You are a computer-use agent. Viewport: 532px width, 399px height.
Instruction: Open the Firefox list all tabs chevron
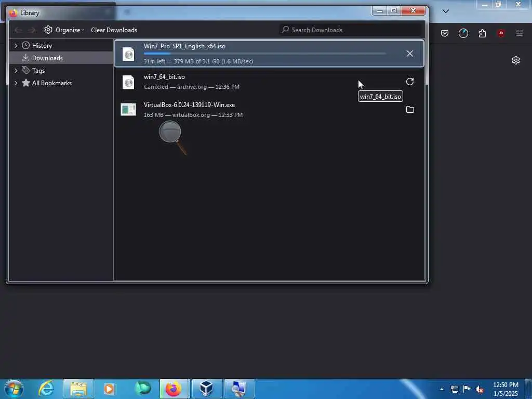[x=446, y=11]
